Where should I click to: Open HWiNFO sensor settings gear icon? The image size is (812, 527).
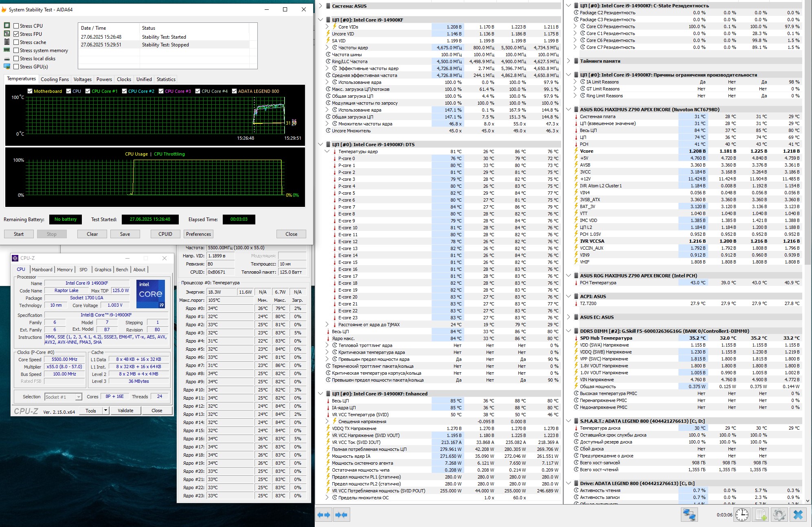click(779, 515)
